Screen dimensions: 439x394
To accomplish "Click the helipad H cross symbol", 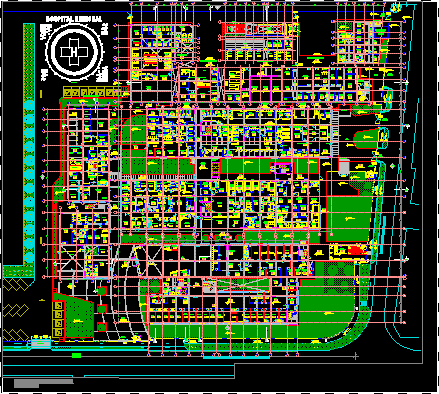I will point(74,52).
